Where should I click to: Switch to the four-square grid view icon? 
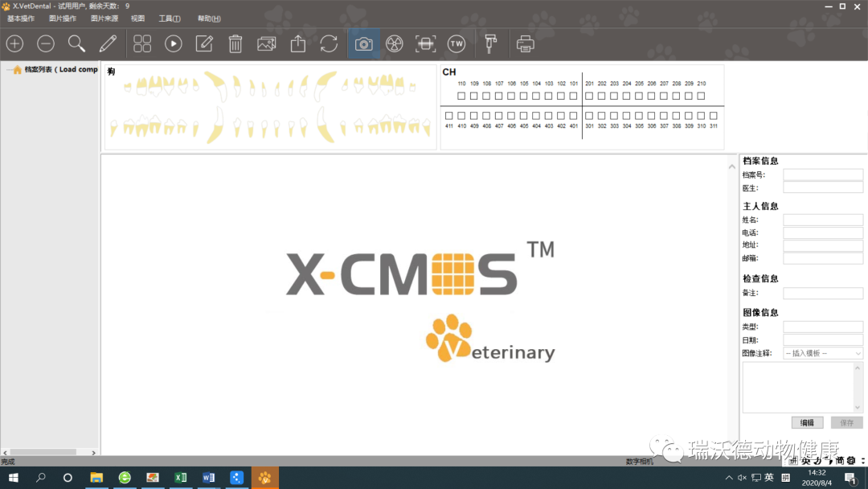pos(142,43)
